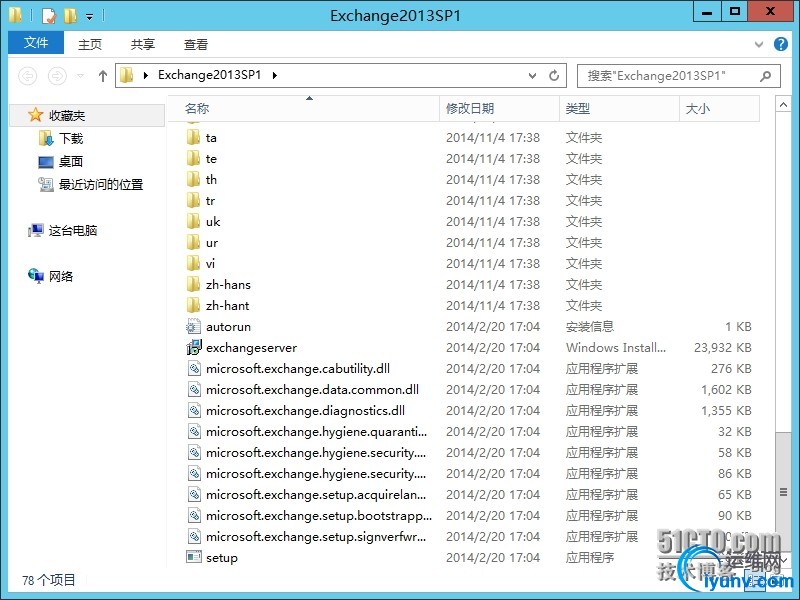Select microsoft.exchange.diagnostics.dll file icon
The height and width of the screenshot is (600, 800).
(x=194, y=411)
